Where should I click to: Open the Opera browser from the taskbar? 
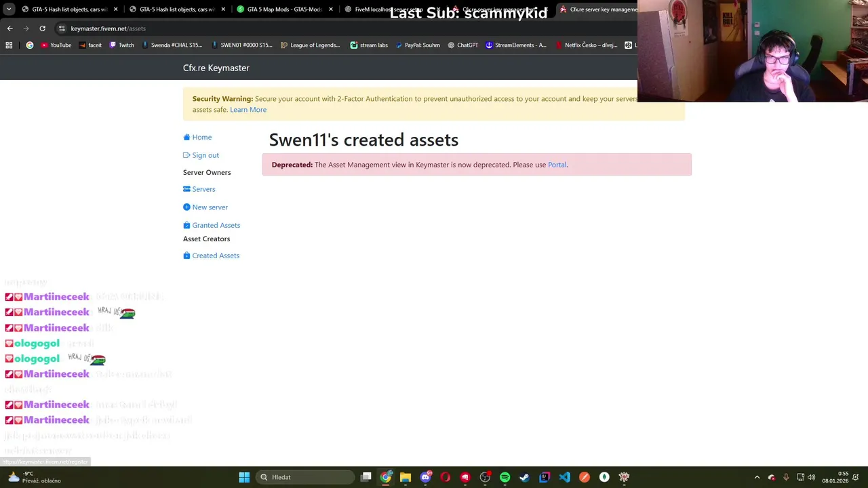[445, 477]
